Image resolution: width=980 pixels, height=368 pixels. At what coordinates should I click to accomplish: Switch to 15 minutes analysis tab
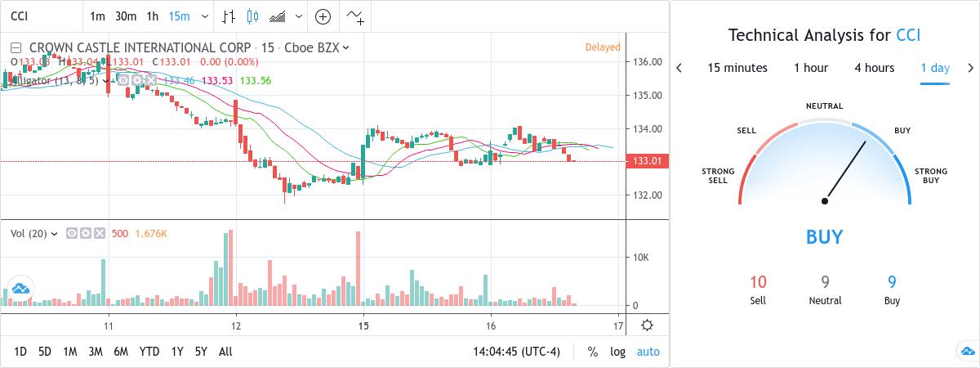[737, 68]
